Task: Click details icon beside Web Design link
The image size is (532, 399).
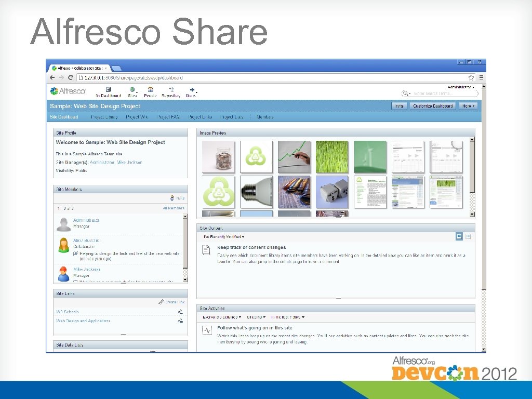Action: point(180,321)
